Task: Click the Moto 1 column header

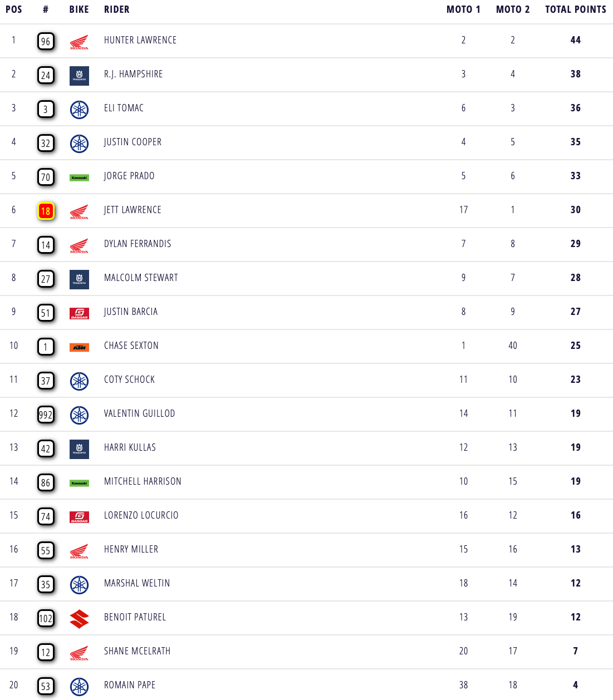Action: click(463, 9)
